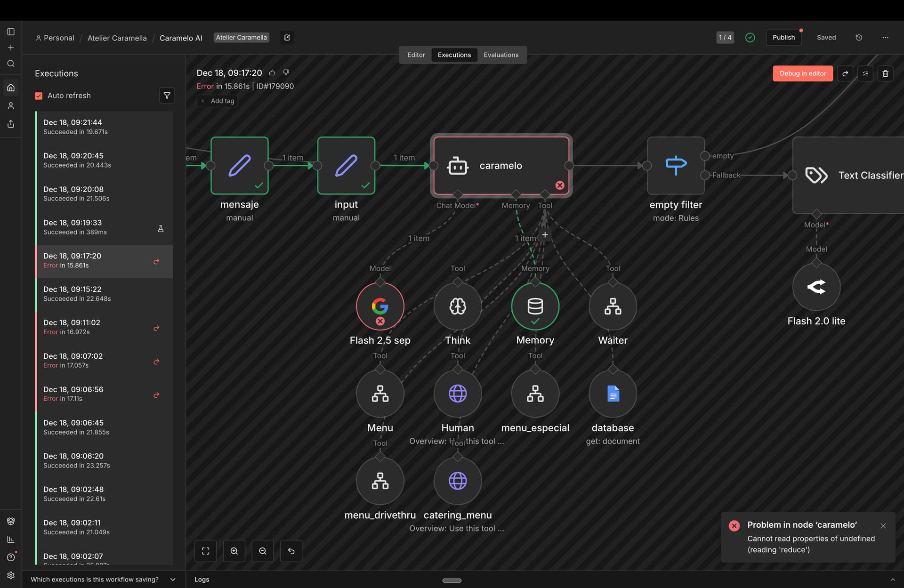Viewport: 904px width, 588px height.
Task: Click the filter executions funnel icon
Action: pos(167,96)
